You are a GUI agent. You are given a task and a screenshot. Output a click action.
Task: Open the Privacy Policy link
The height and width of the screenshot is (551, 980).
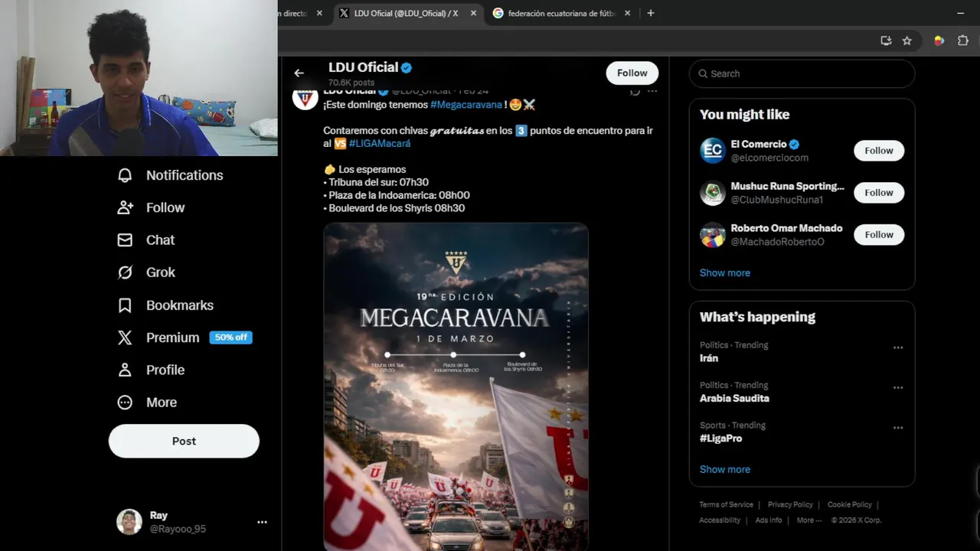click(x=790, y=505)
